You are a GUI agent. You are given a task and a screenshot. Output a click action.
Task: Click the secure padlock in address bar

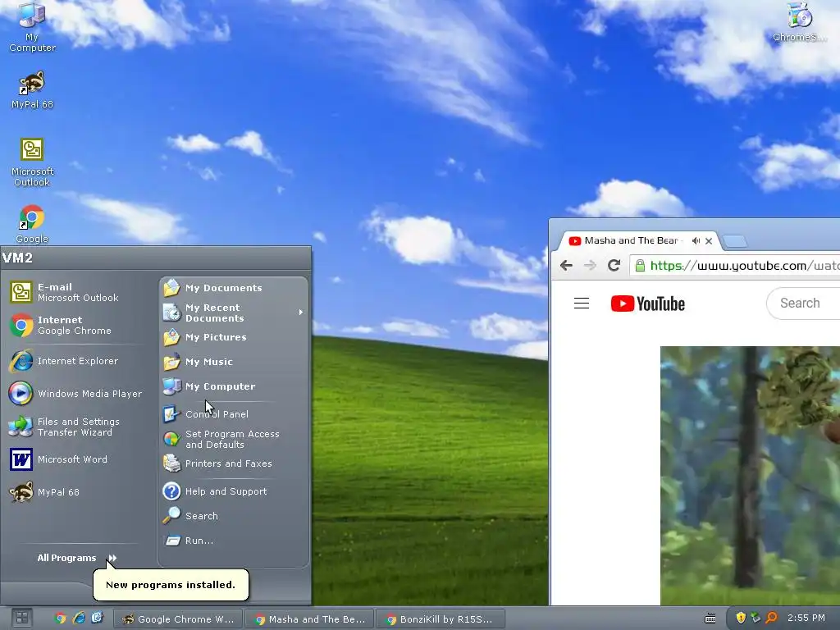pos(640,265)
